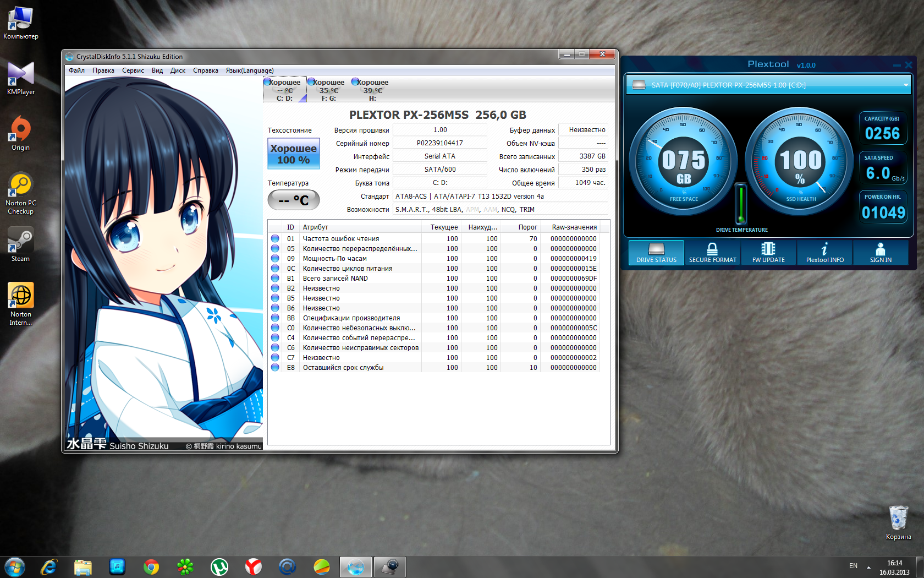Click the Windows Start orb

click(x=15, y=566)
